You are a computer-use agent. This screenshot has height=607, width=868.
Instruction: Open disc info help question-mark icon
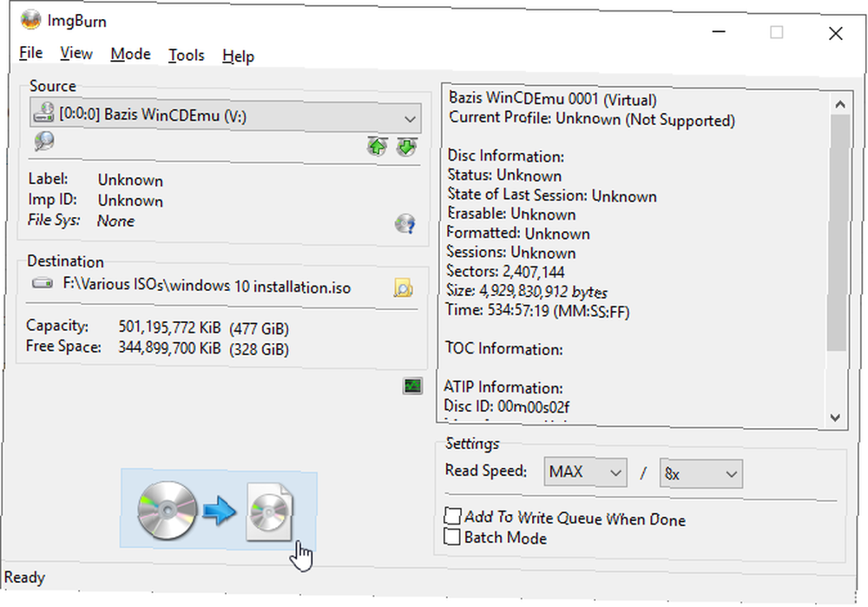405,224
